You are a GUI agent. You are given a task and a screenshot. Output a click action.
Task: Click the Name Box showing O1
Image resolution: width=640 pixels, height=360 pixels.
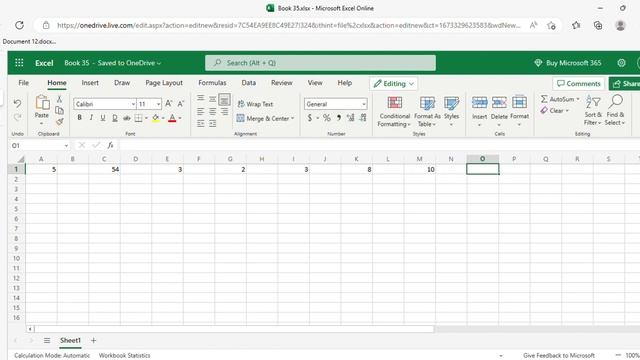(40, 145)
